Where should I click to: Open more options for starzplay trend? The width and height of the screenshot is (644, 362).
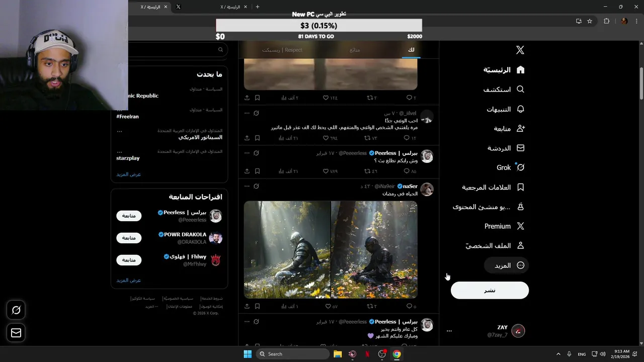[x=119, y=151]
